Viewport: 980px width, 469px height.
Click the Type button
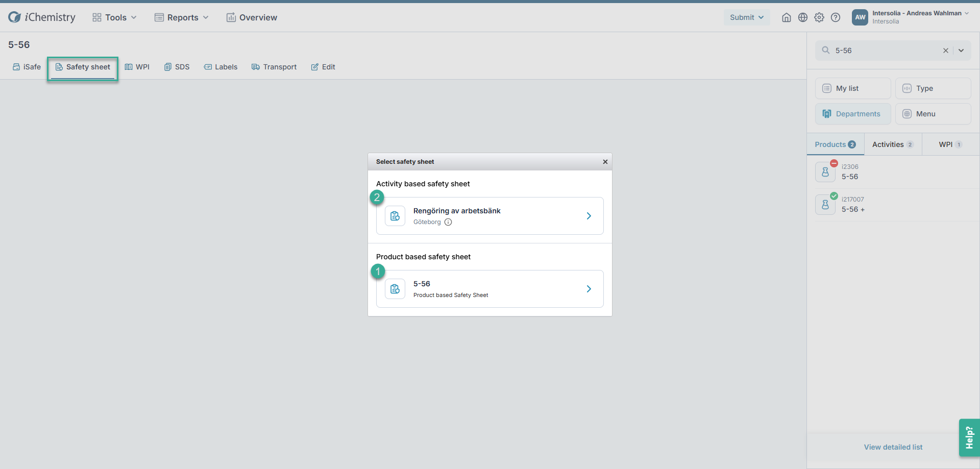pos(933,88)
